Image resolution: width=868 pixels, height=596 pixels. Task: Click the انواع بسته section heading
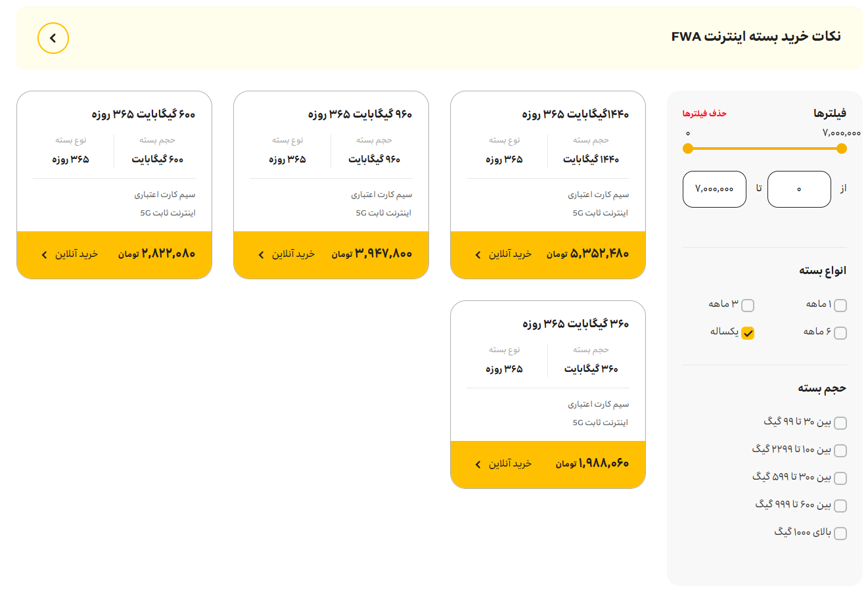823,271
